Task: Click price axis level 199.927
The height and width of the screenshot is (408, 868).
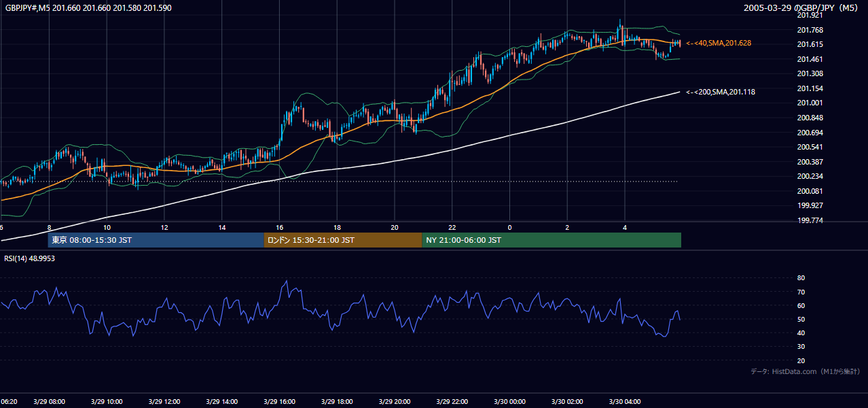Action: click(810, 205)
